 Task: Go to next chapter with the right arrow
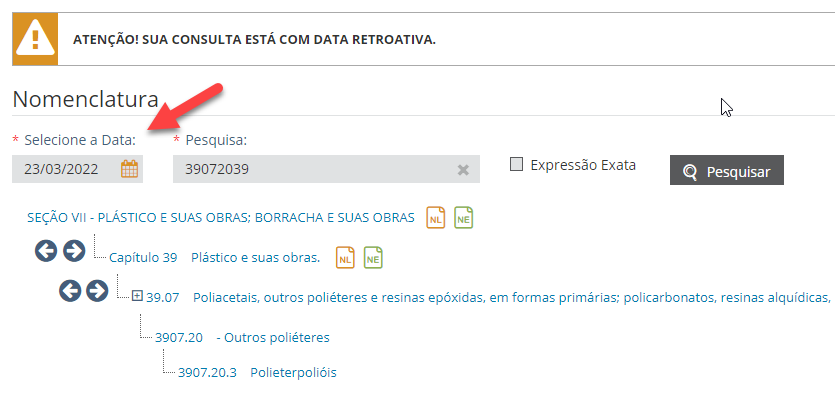[74, 251]
